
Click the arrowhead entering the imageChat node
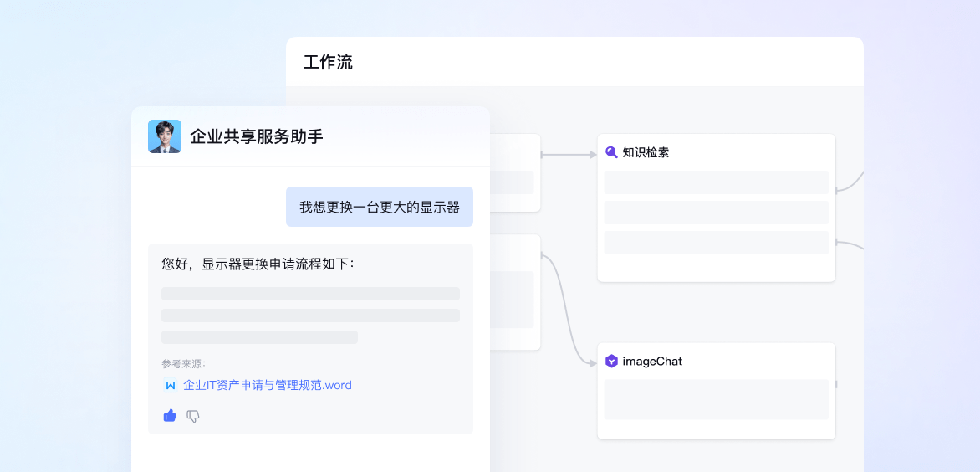click(x=593, y=363)
